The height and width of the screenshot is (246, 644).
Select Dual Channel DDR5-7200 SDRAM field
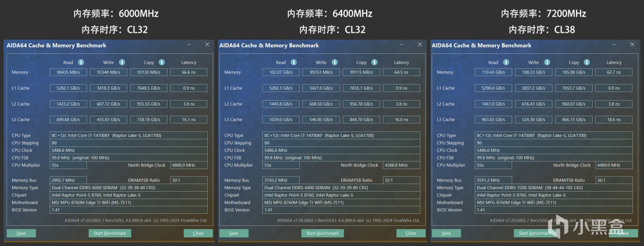pyautogui.click(x=553, y=188)
